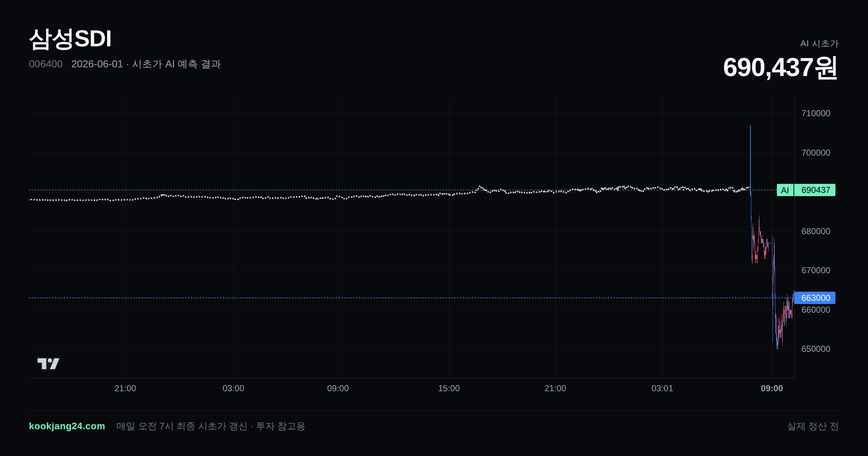
Task: Click the 710000 price axis label
Action: coord(816,113)
